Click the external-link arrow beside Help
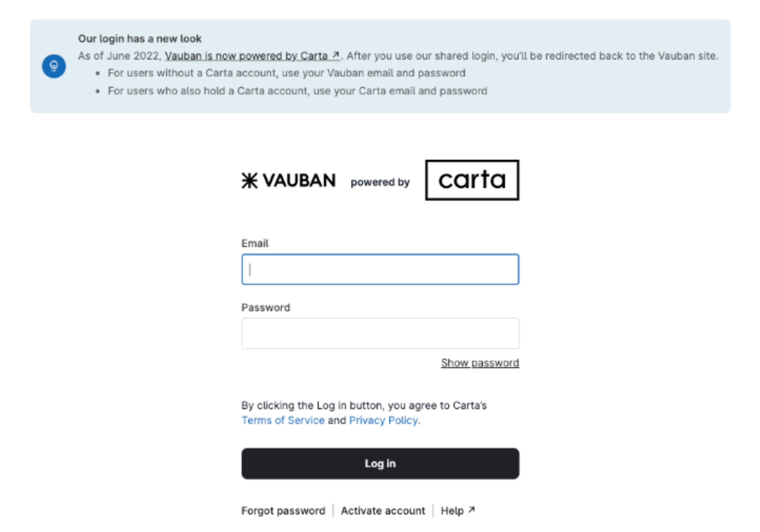 coord(471,510)
